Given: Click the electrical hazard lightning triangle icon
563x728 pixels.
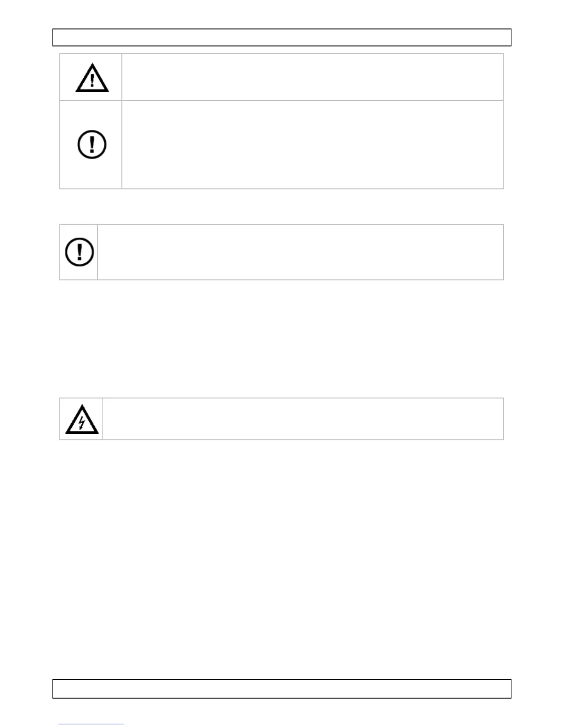Looking at the screenshot, I should (x=82, y=420).
